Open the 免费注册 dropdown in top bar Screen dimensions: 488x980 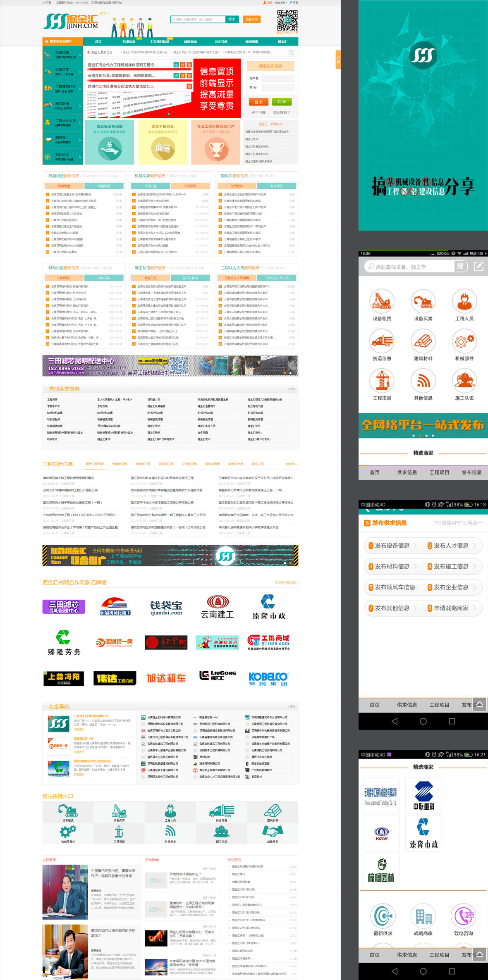tap(280, 2)
